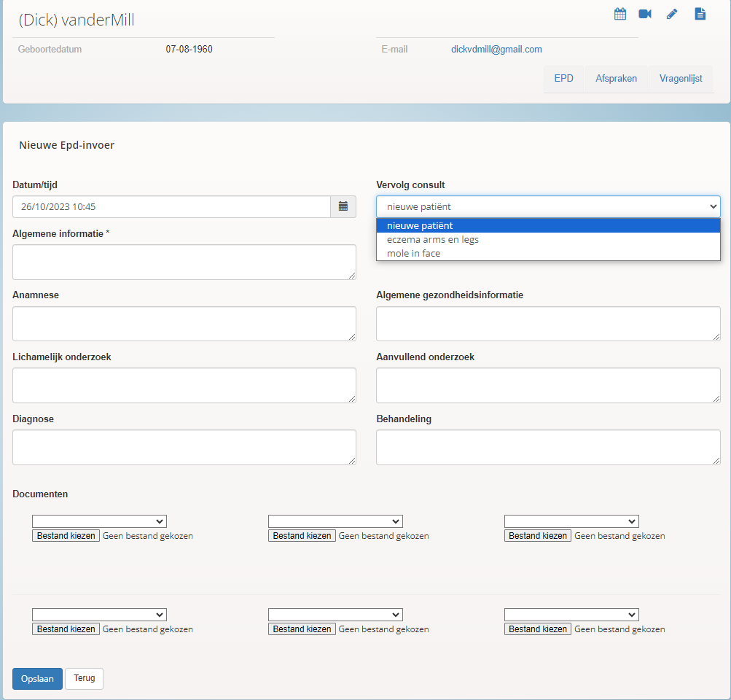Image resolution: width=731 pixels, height=700 pixels.
Task: Focus the Behandeling text area
Action: [548, 447]
